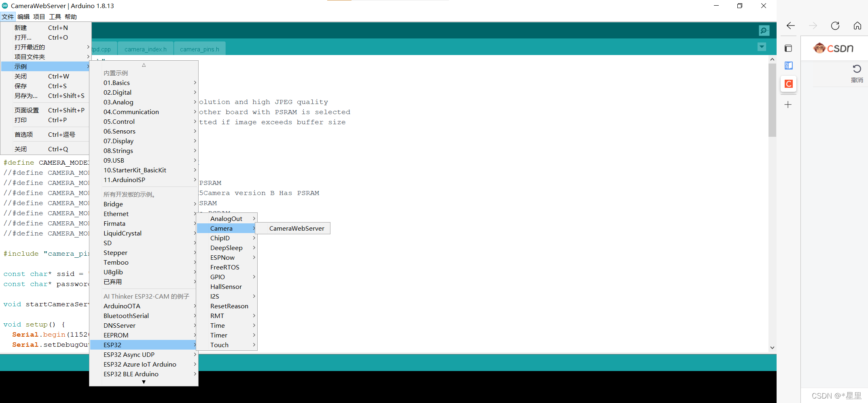
Task: Open HallSensor example entry
Action: pyautogui.click(x=227, y=286)
